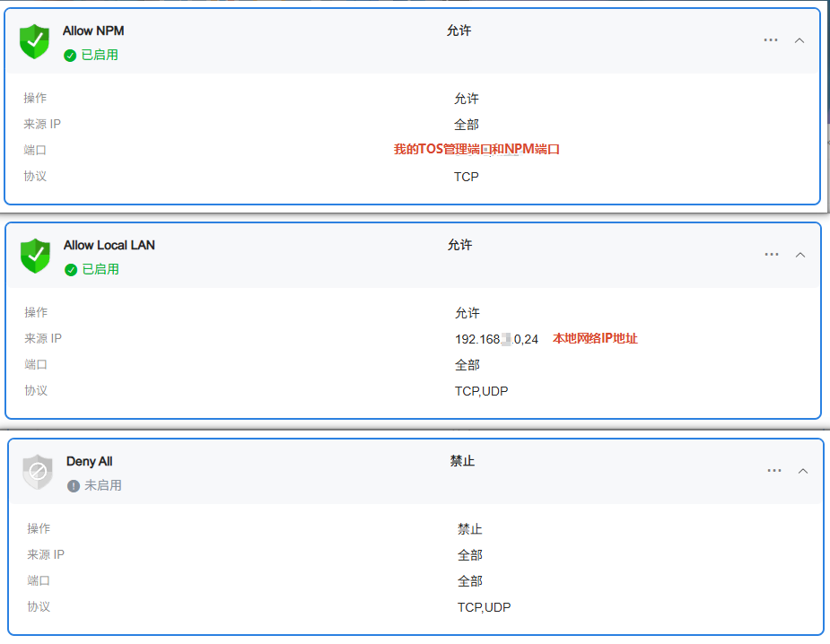Select the Deny All rule title
The height and width of the screenshot is (644, 830).
coord(90,461)
